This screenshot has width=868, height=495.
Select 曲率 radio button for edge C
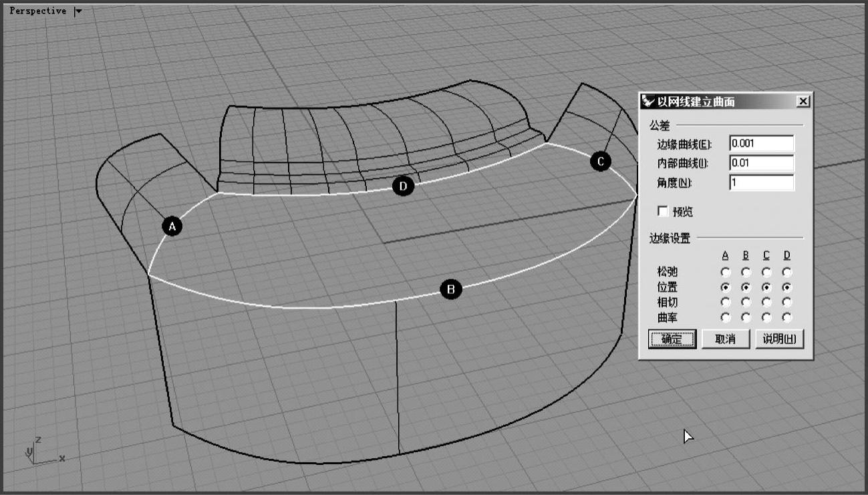coord(766,317)
